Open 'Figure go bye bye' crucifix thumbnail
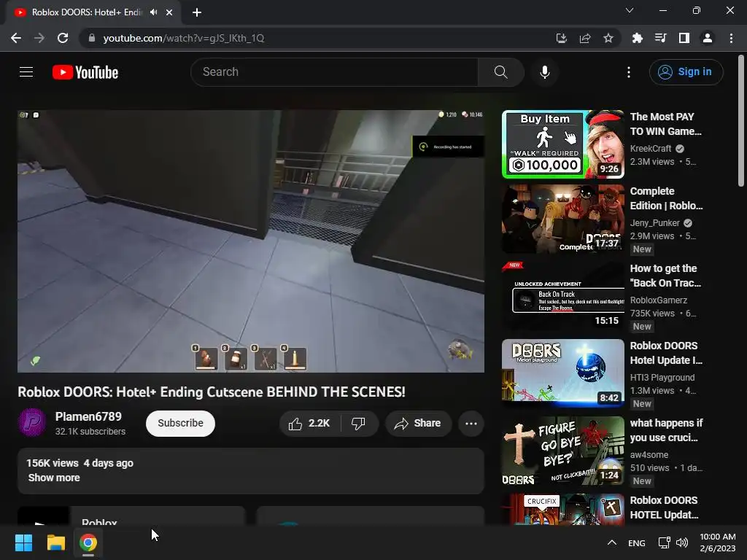Viewport: 747px width, 560px height. (562, 451)
